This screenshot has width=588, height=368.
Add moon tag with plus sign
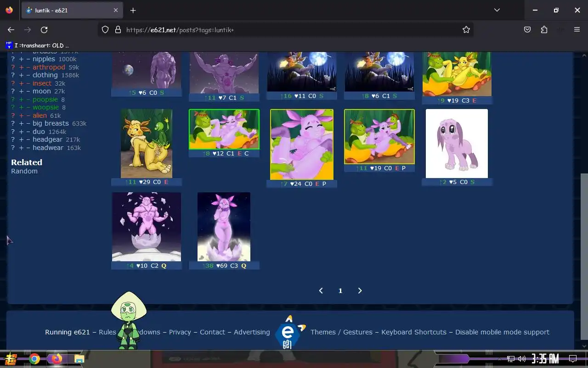[x=21, y=91]
